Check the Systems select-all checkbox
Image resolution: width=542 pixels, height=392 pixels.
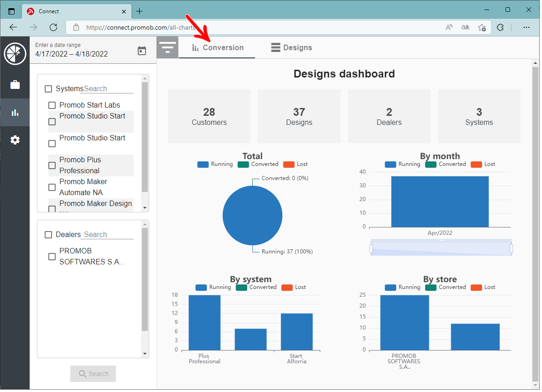click(x=48, y=89)
